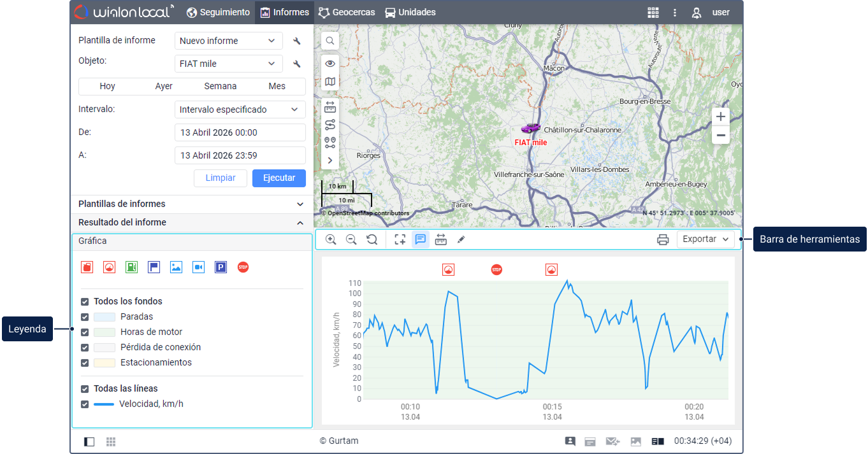Open the map layers icon
Viewport: 868px width, 454px height.
[x=330, y=82]
